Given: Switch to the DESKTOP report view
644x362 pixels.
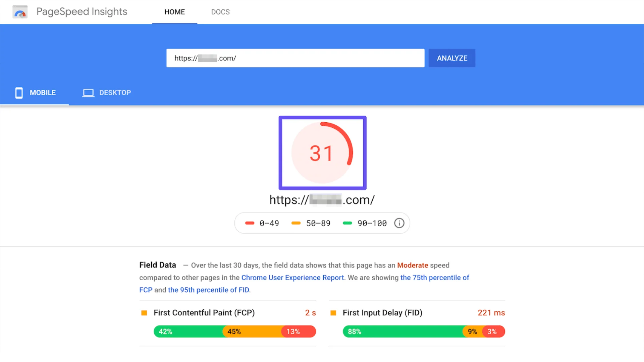Looking at the screenshot, I should click(x=115, y=93).
